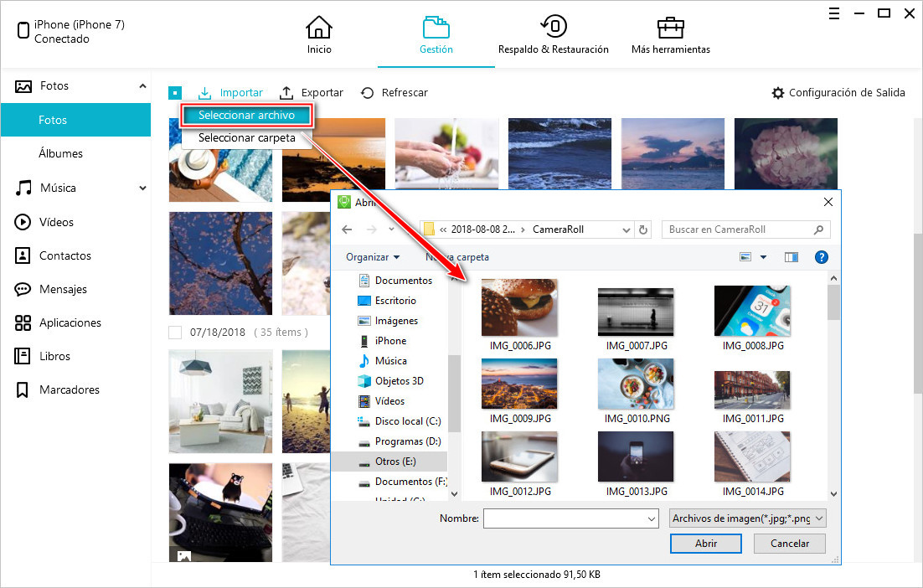Select Programas (D:) drive
This screenshot has width=923, height=588.
[x=400, y=441]
